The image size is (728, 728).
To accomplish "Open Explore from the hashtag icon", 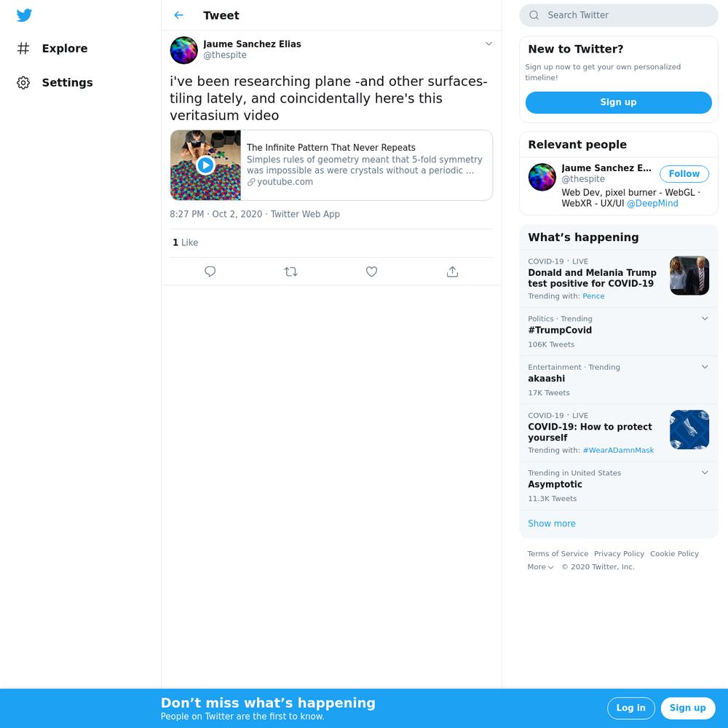I will pos(23,48).
